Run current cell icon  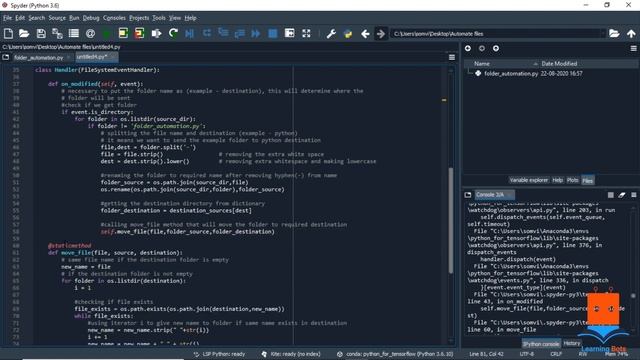coord(123,33)
